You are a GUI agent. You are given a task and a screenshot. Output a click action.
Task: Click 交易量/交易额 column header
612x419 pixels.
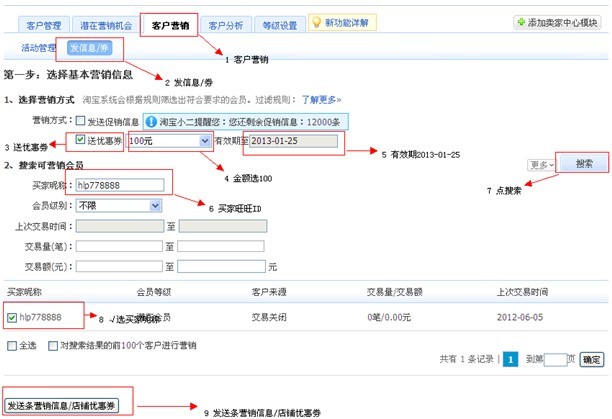(x=395, y=292)
